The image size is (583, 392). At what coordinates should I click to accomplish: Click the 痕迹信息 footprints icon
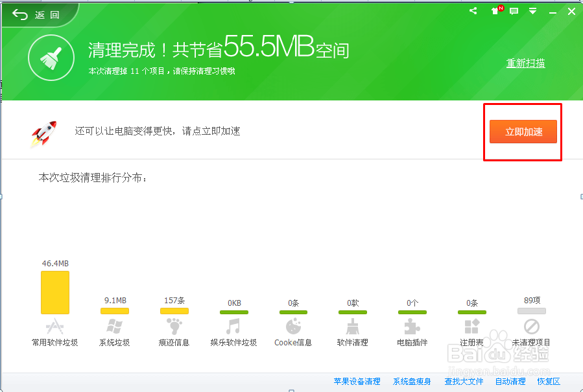tap(174, 325)
